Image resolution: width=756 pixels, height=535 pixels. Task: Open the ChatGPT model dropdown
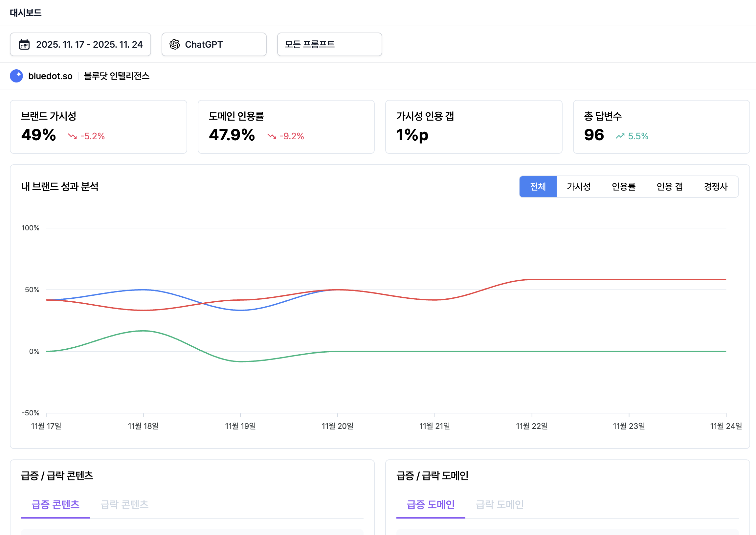click(x=214, y=44)
